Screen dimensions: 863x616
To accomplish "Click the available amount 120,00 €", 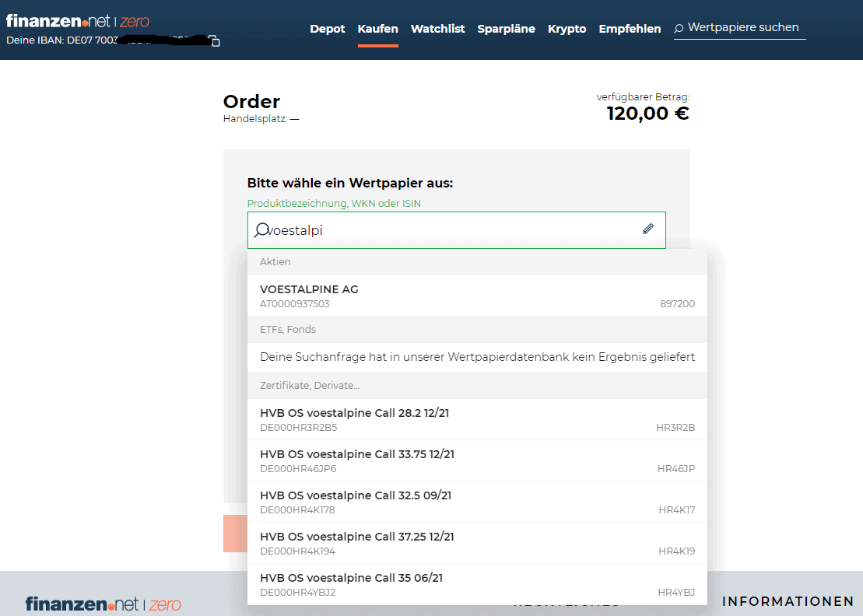I will point(647,114).
